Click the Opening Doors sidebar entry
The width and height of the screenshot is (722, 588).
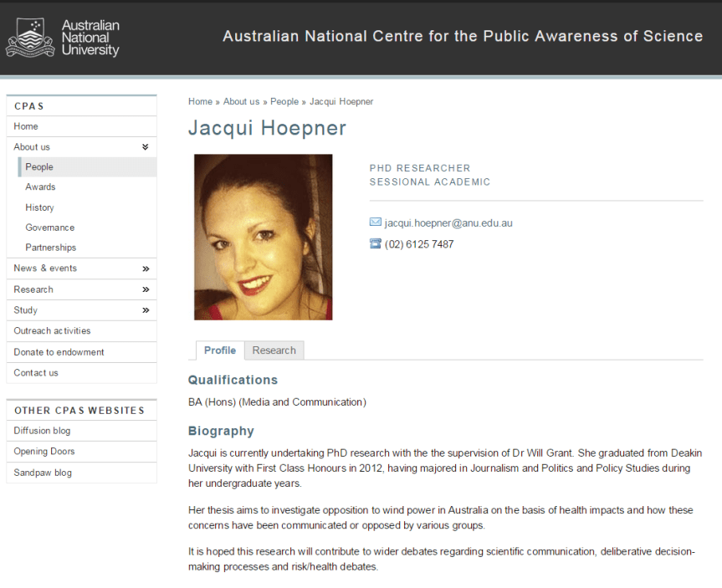point(44,451)
